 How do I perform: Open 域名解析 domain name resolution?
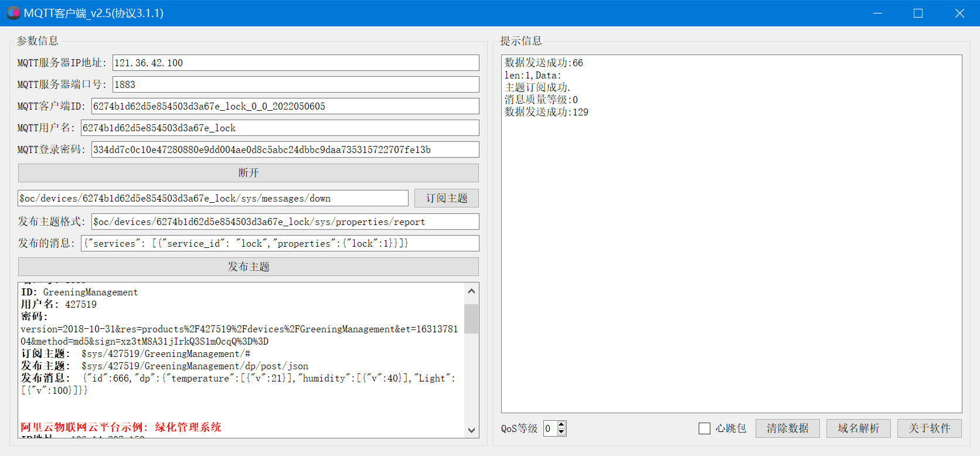click(x=859, y=428)
